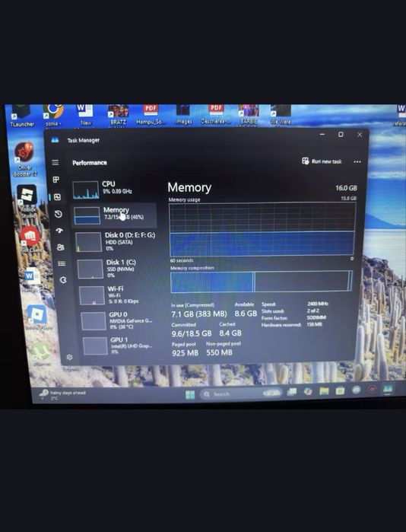Image resolution: width=406 pixels, height=532 pixels.
Task: Select the Hampu_So... PDF desktop file
Action: [151, 115]
